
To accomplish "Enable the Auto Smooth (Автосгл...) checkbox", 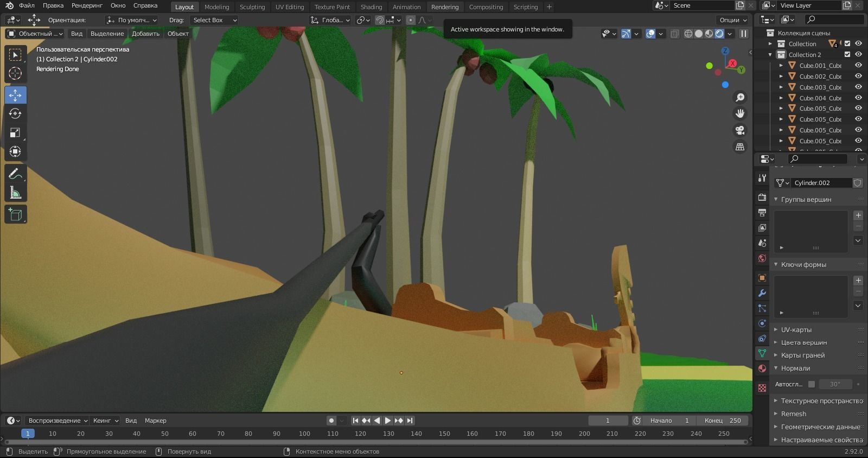I will [812, 384].
